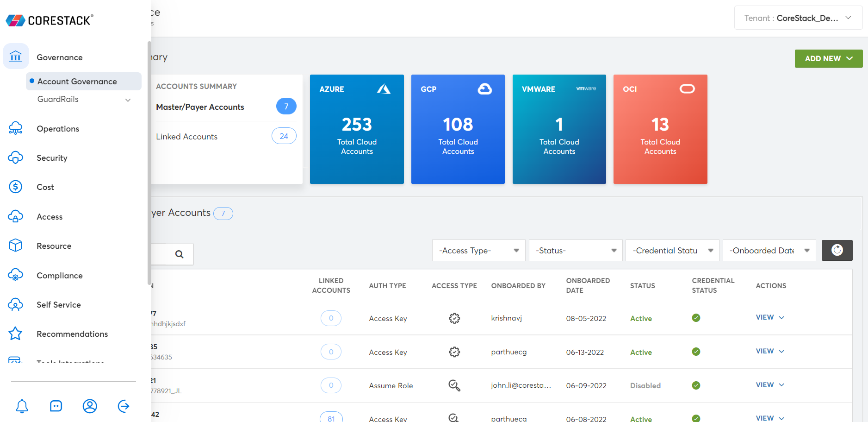
Task: Click the Azure logo on the Azure card
Action: 384,88
